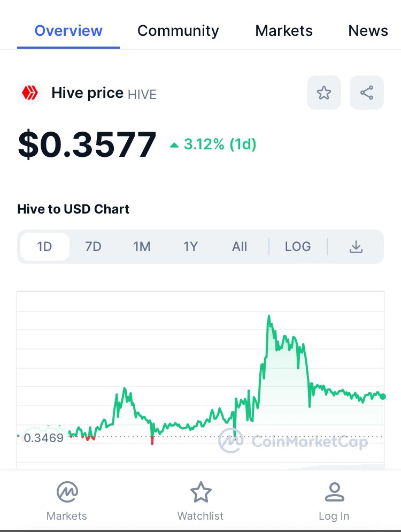Add Hive to watchlist with star icon
This screenshot has width=401, height=532.
tap(323, 93)
